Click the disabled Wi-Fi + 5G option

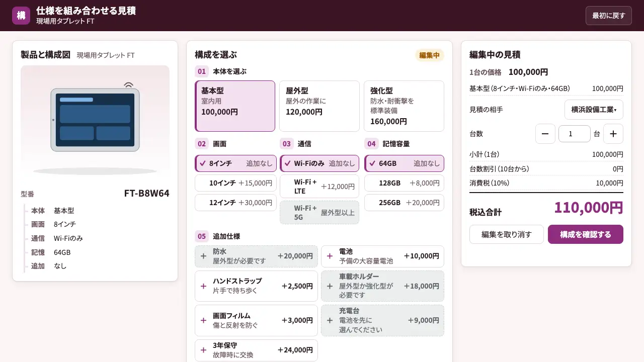pos(319,213)
